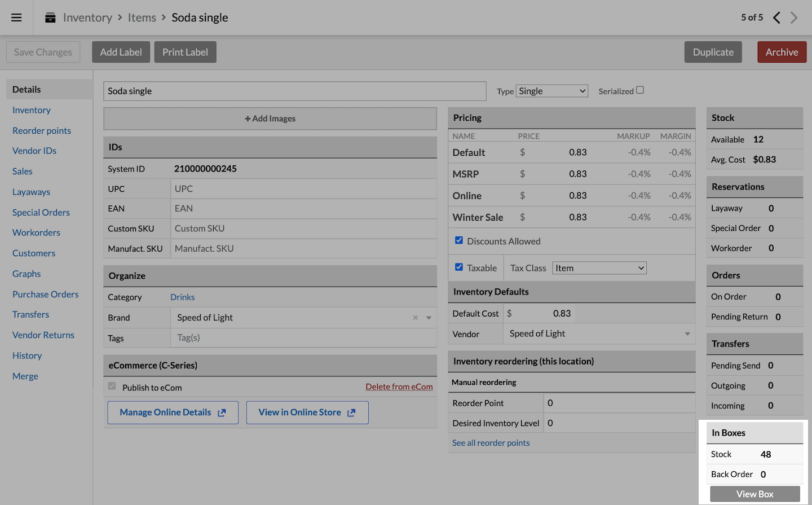This screenshot has height=505, width=812.
Task: Click the plus Add Images area
Action: click(270, 118)
